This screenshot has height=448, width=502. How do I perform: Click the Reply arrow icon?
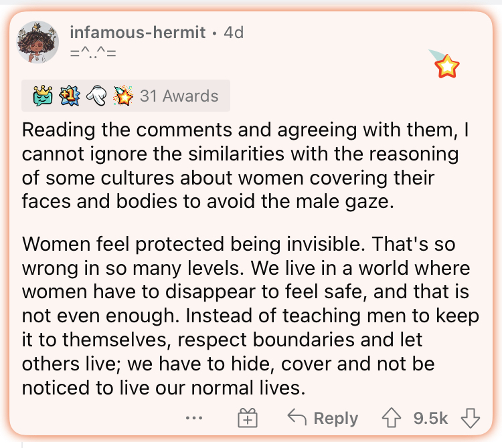(297, 417)
